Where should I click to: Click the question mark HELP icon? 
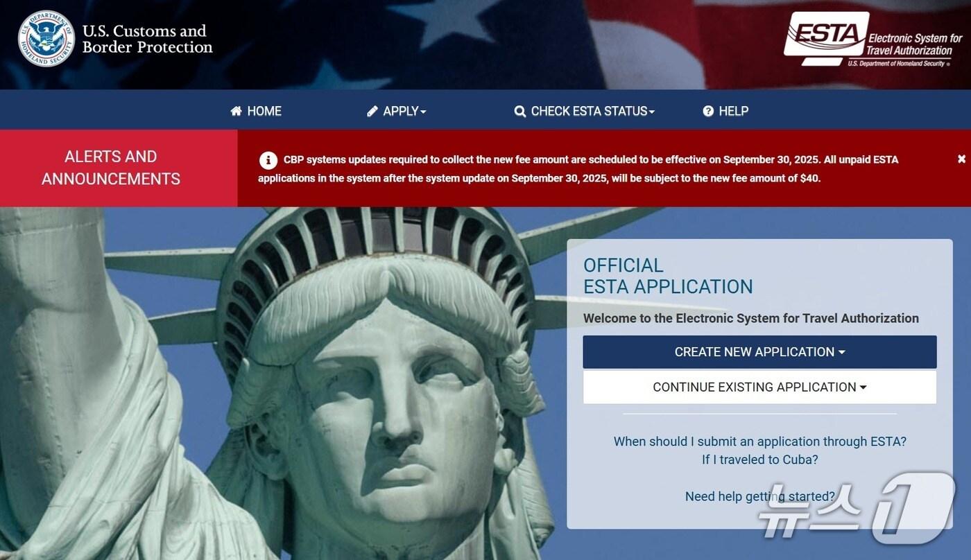click(x=708, y=111)
